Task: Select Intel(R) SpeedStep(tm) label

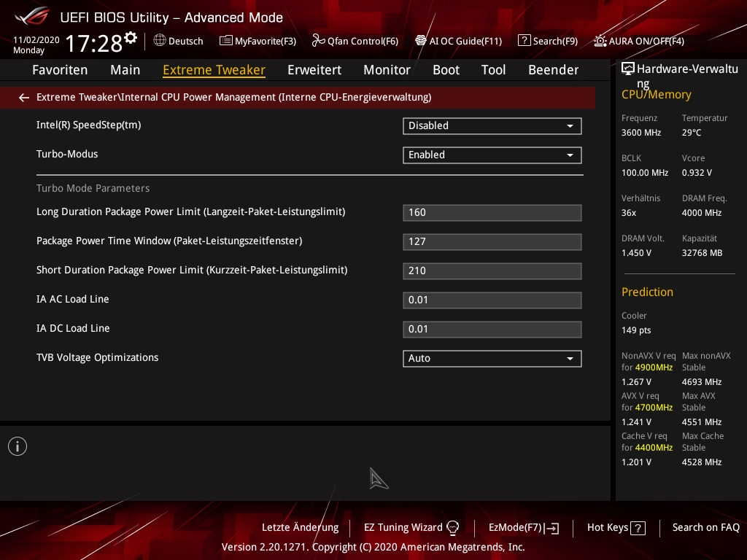Action: click(x=88, y=125)
